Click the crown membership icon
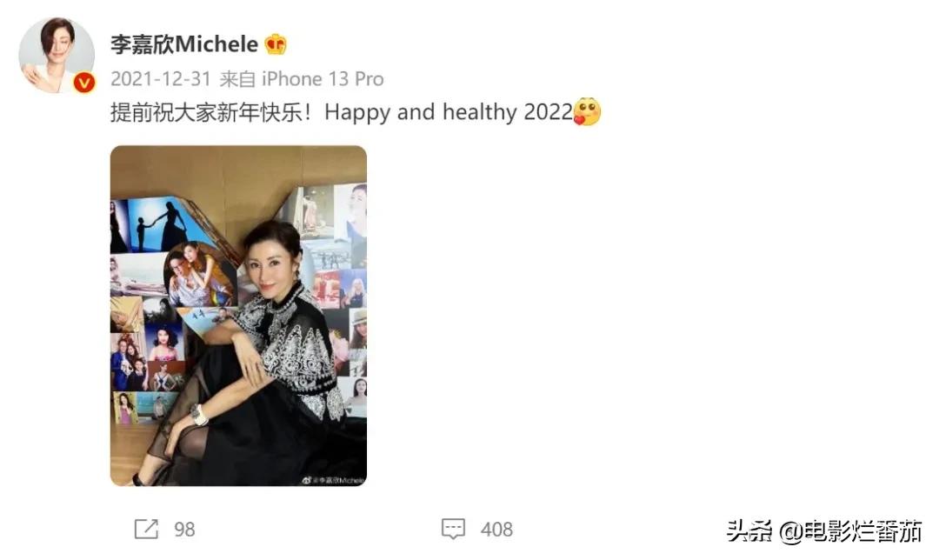 coord(276,44)
